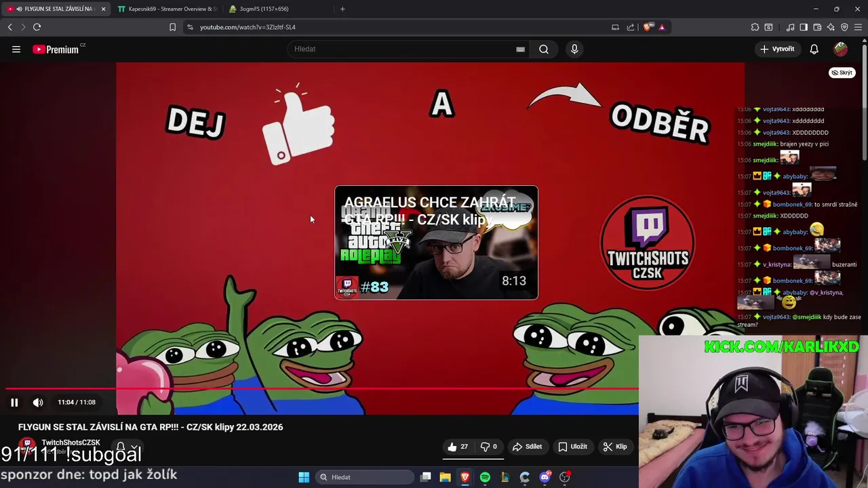Click the TwitchShots CZSK channel end-screen logo
This screenshot has width=868, height=488.
tap(648, 243)
